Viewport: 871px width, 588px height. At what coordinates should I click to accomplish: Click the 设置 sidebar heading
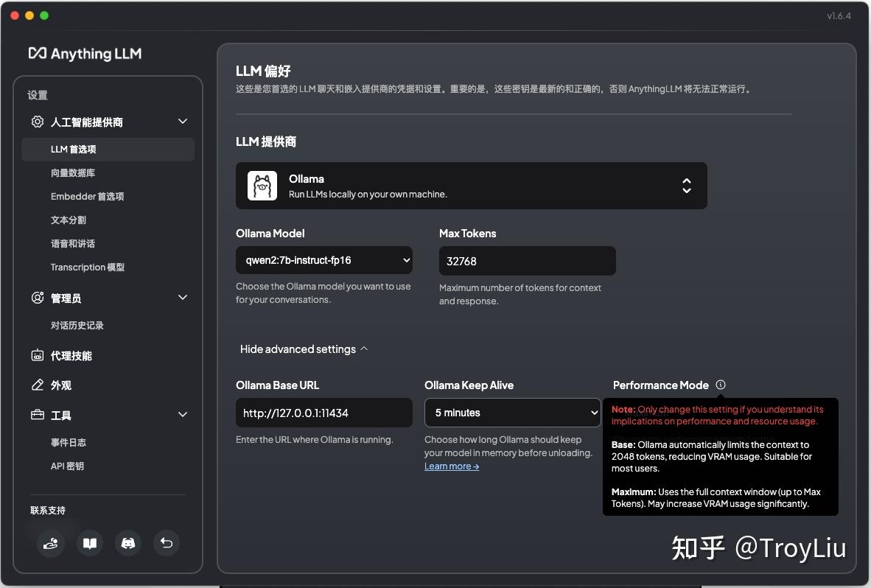point(38,95)
